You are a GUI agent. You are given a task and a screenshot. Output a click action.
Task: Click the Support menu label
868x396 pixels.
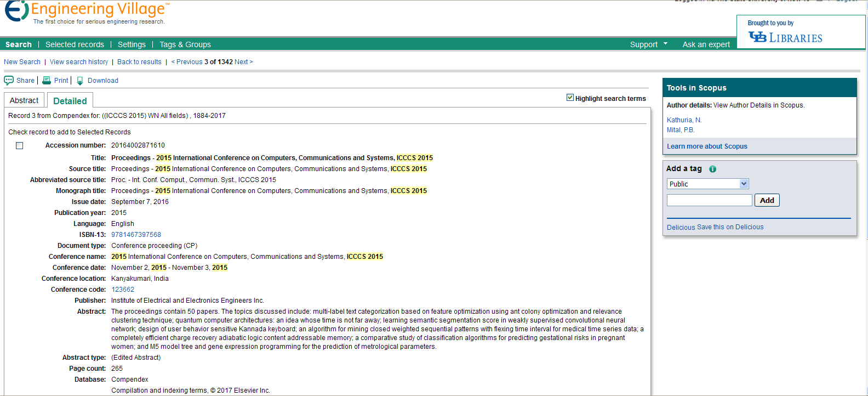(644, 44)
